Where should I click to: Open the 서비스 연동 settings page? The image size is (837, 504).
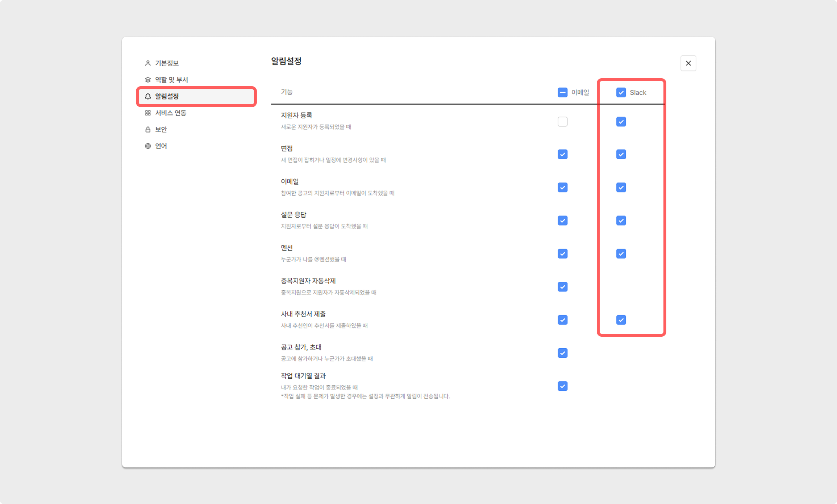(x=171, y=113)
